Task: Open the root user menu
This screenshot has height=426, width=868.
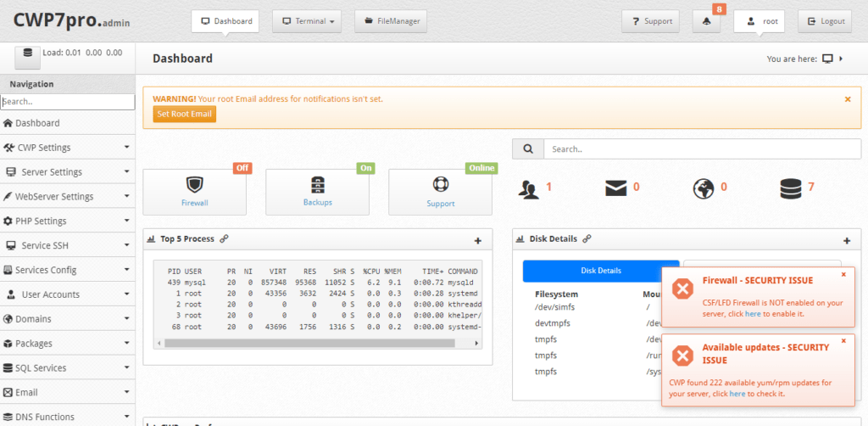Action: point(759,21)
